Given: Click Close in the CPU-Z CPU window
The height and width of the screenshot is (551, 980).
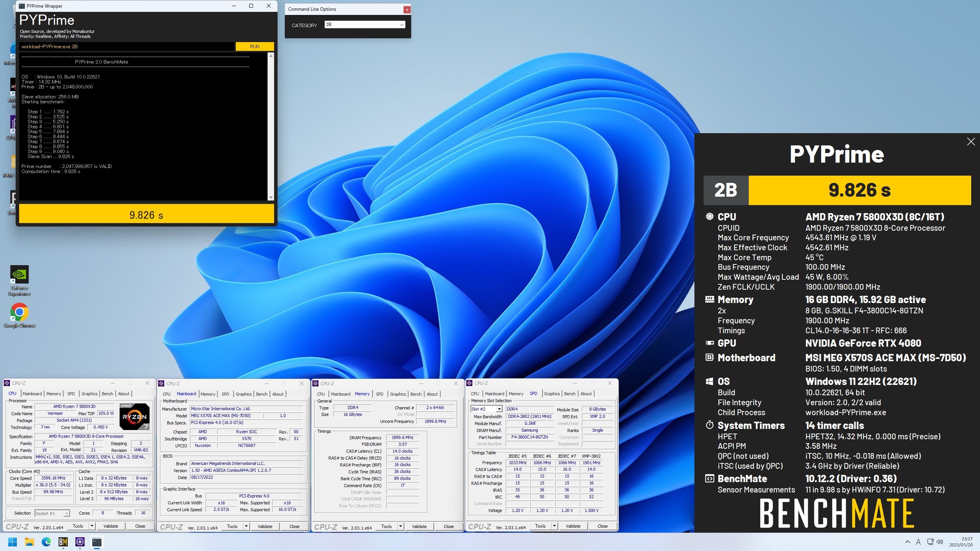Looking at the screenshot, I should 140,526.
